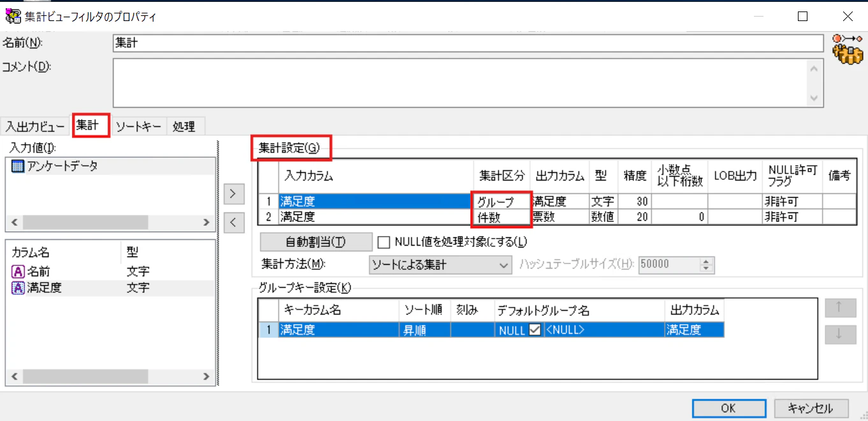Screen dimensions: 868x421
Task: Select the 集計 tab
Action: (x=90, y=125)
